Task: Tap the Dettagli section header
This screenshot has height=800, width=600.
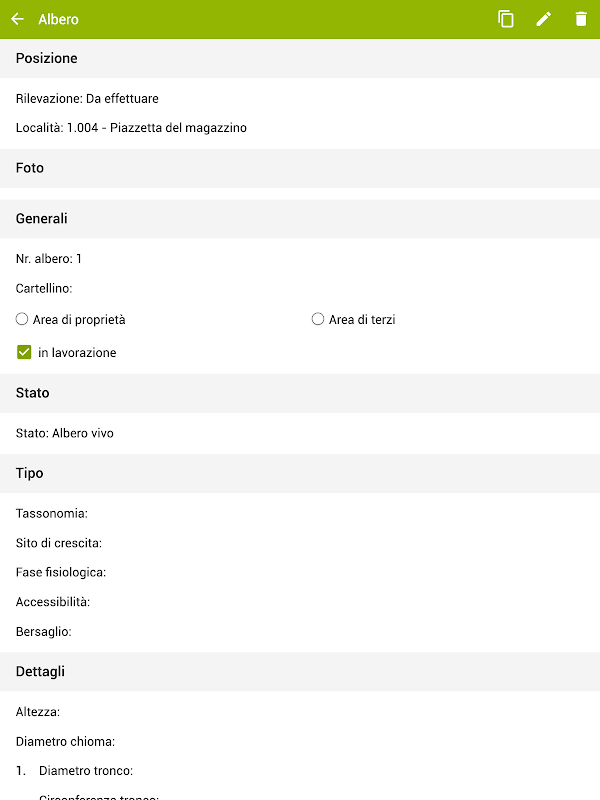Action: point(40,672)
